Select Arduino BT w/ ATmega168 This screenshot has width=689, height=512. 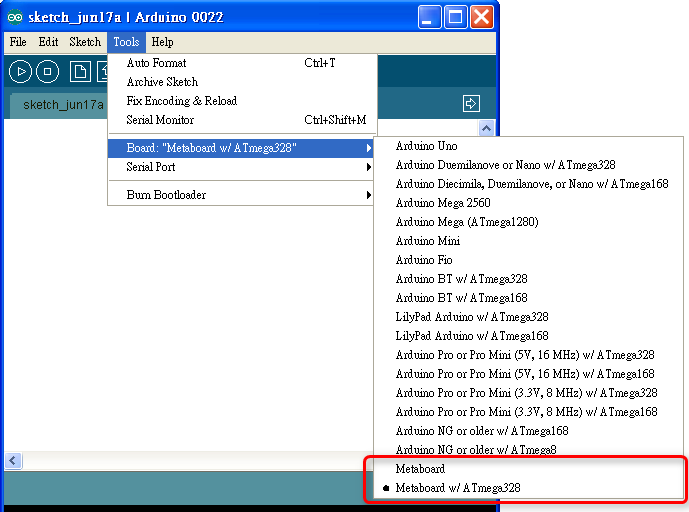tap(528, 298)
